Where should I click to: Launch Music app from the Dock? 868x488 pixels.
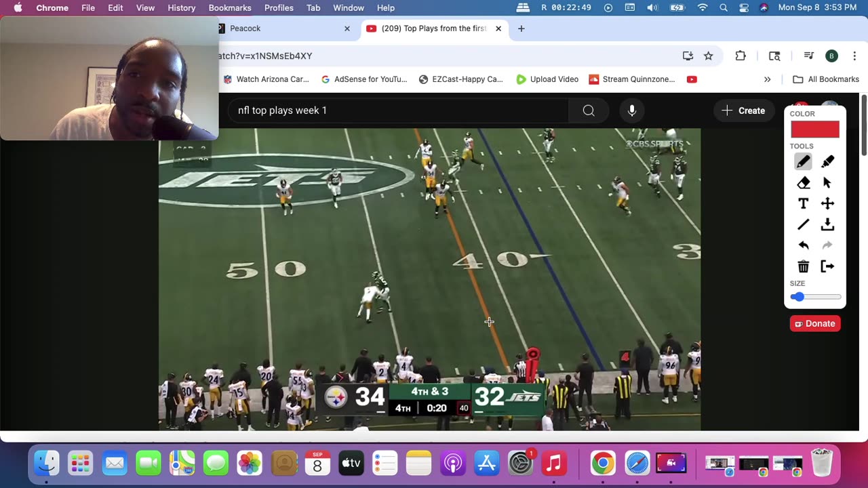point(554,464)
